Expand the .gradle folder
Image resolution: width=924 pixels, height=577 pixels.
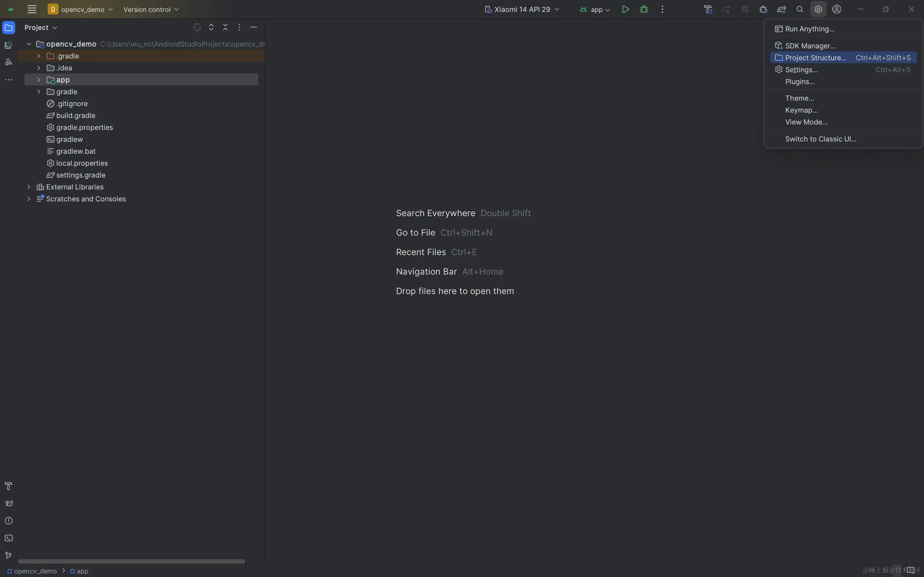pyautogui.click(x=39, y=56)
